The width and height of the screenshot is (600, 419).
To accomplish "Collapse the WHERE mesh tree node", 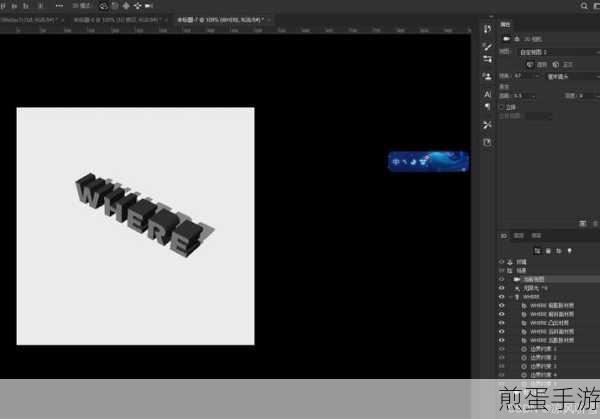I will [x=510, y=297].
